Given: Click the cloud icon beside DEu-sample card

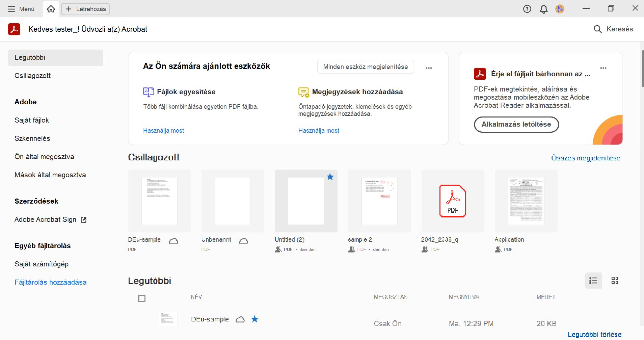Looking at the screenshot, I should pos(173,241).
